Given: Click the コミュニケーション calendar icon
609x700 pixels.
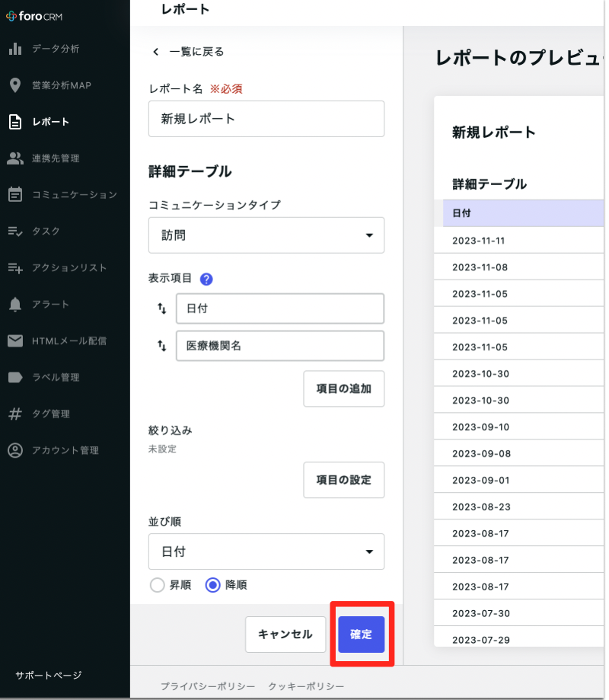Looking at the screenshot, I should (15, 194).
